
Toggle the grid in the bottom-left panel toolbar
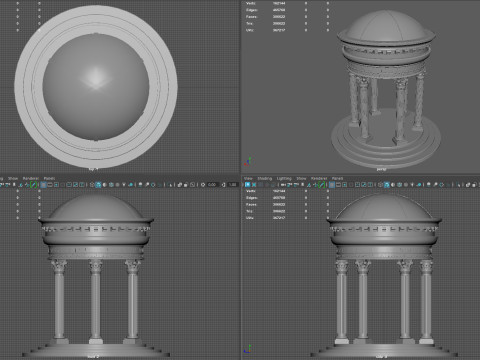[x=43, y=185]
